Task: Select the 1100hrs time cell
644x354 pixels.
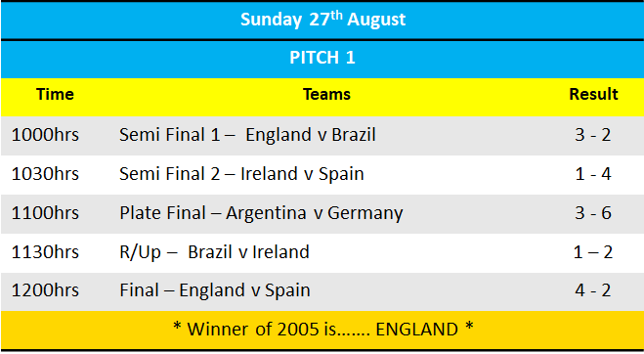Action: coord(45,213)
